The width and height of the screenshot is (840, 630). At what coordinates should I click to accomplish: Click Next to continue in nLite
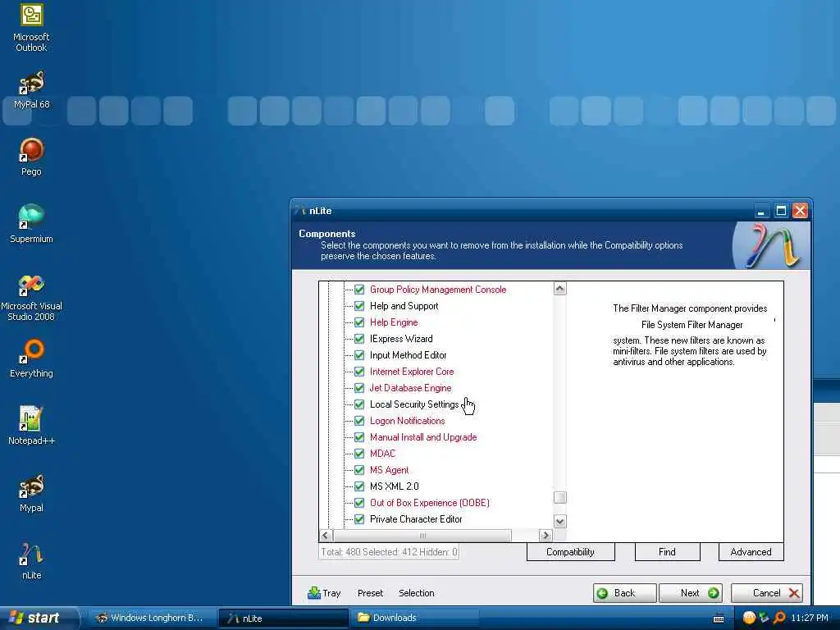tap(691, 593)
